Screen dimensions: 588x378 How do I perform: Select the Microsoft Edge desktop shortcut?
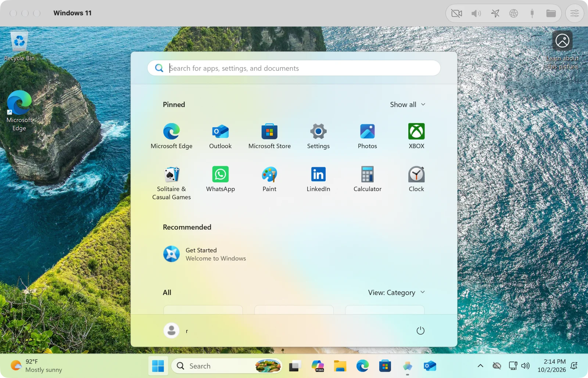coord(19,110)
